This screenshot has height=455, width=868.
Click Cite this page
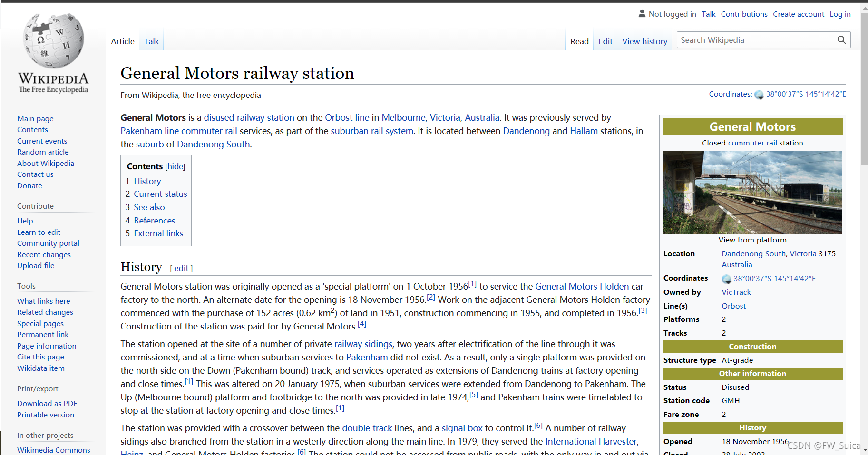pos(40,357)
